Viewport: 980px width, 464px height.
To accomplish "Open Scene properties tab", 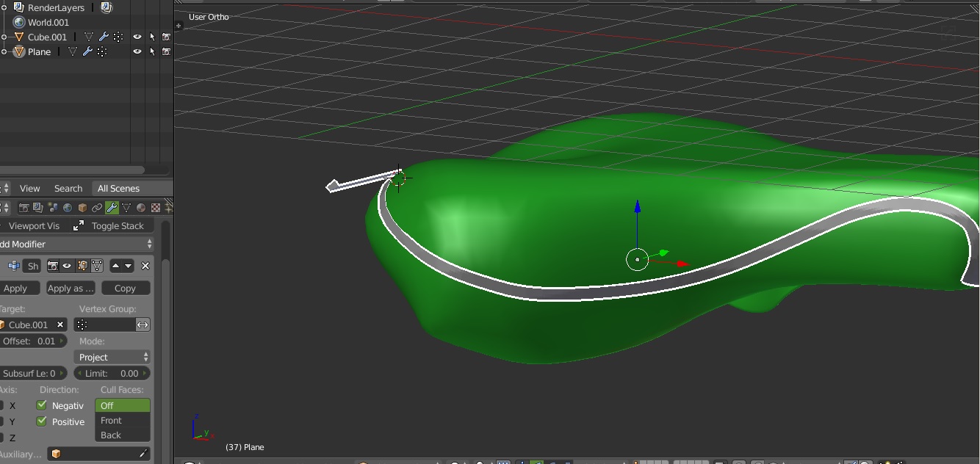I will pos(53,208).
